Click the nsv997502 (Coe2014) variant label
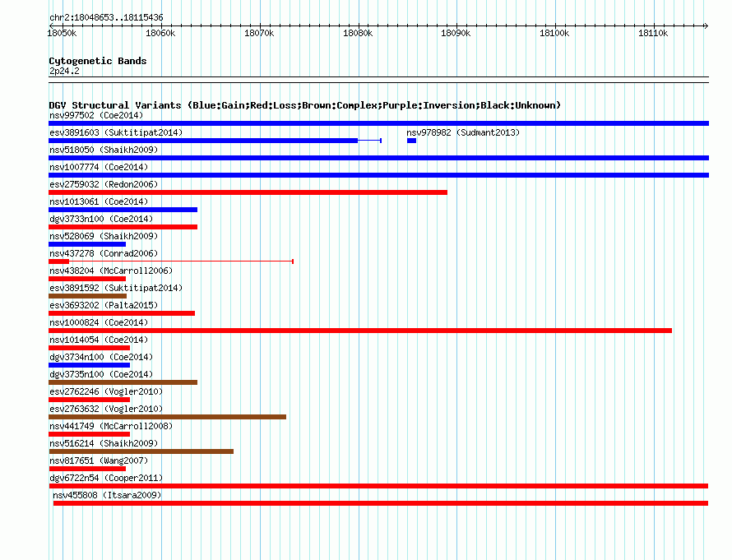The height and width of the screenshot is (560, 732). tap(96, 115)
